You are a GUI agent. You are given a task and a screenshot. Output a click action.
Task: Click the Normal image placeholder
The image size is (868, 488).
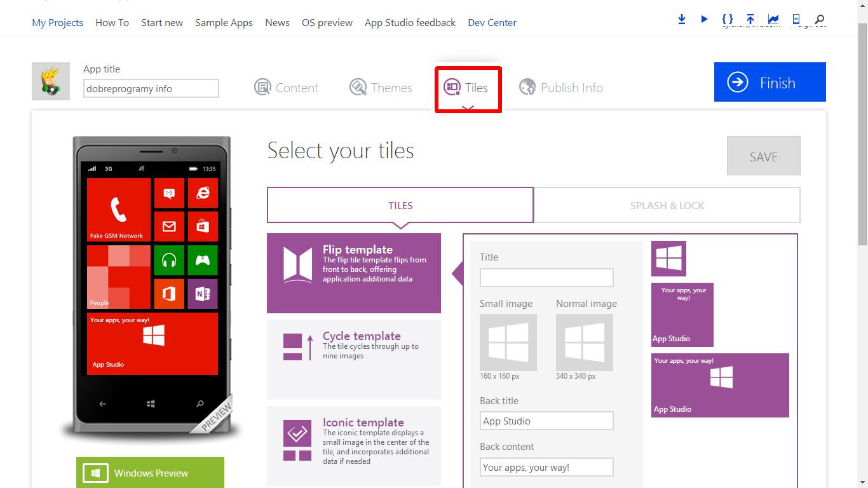coord(585,342)
